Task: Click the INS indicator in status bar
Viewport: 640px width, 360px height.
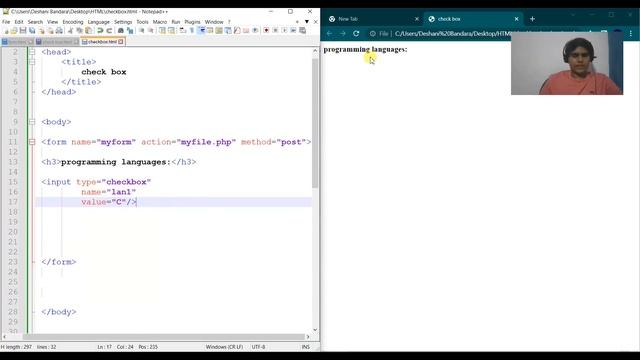Action: 306,347
